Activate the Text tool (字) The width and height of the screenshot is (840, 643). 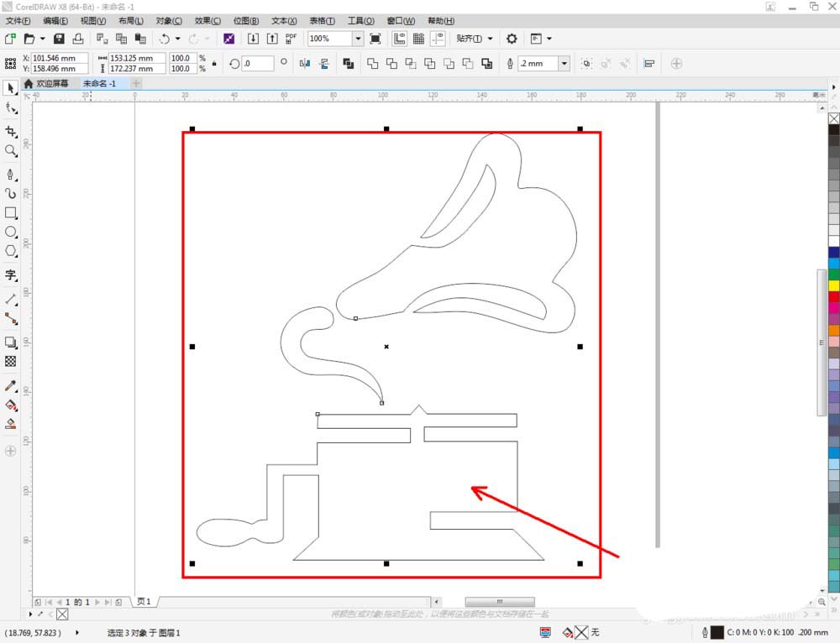coord(10,275)
